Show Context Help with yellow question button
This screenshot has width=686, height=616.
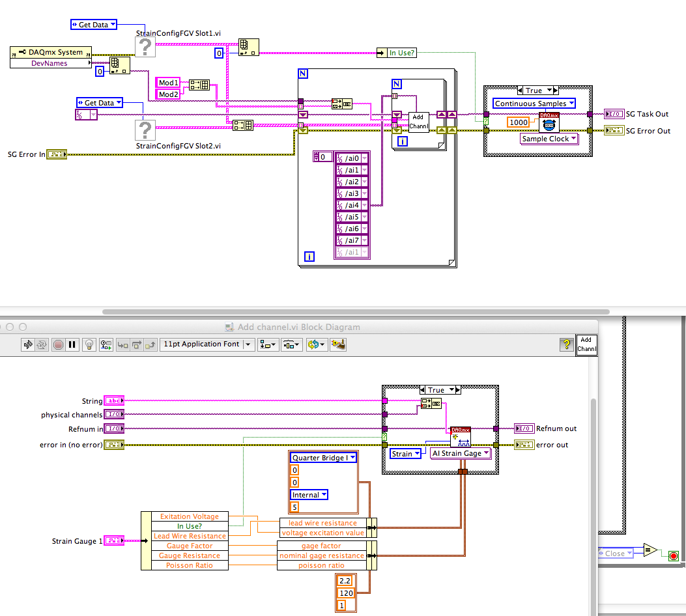[x=567, y=344]
